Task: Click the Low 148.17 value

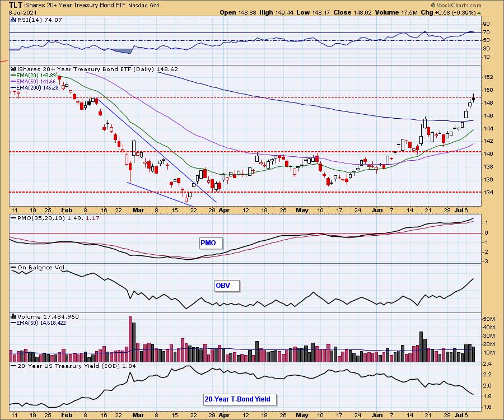Action: [313, 12]
